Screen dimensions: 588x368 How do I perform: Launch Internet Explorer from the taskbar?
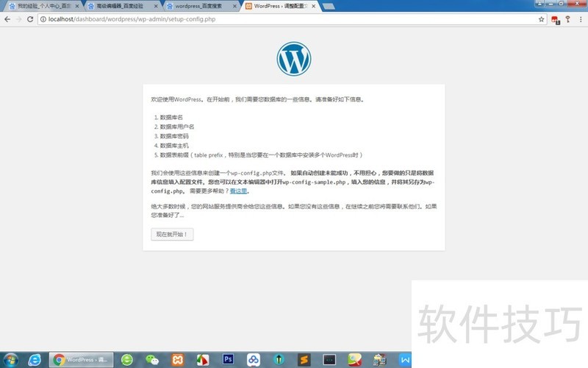point(35,360)
